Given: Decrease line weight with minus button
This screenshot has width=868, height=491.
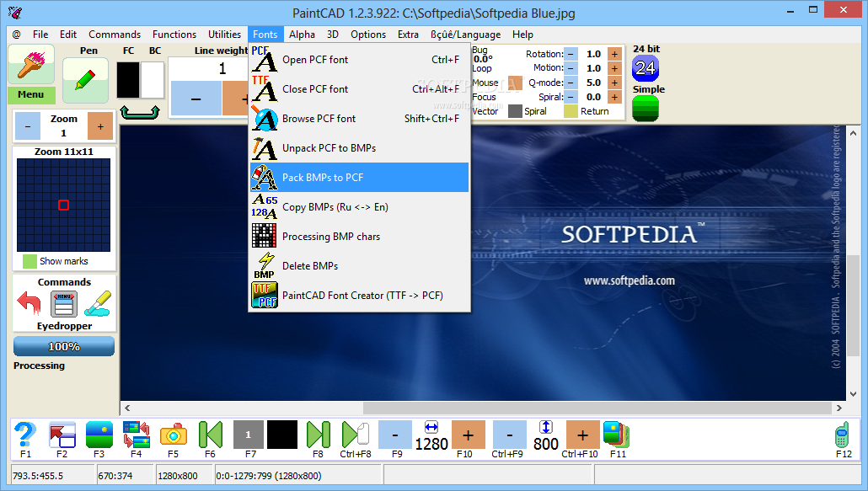Looking at the screenshot, I should (196, 99).
